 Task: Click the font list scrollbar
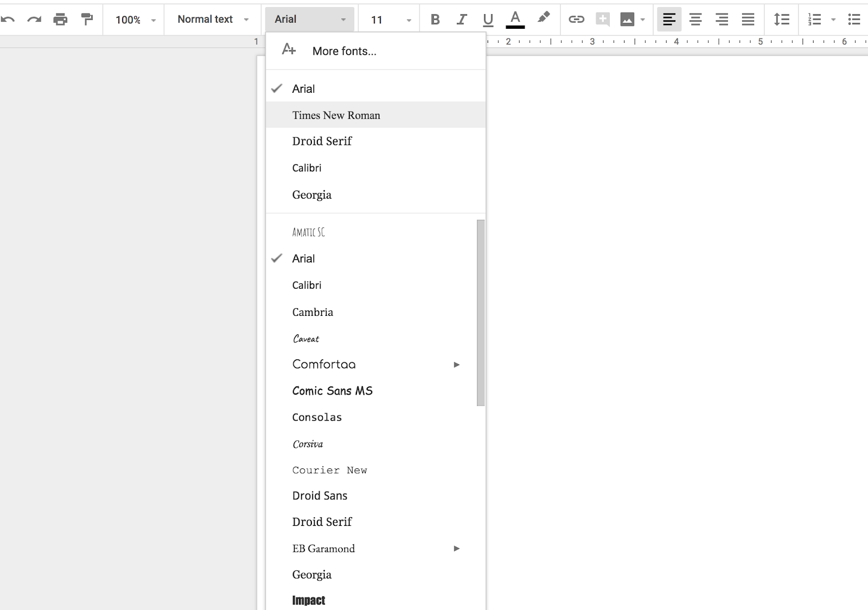click(481, 313)
